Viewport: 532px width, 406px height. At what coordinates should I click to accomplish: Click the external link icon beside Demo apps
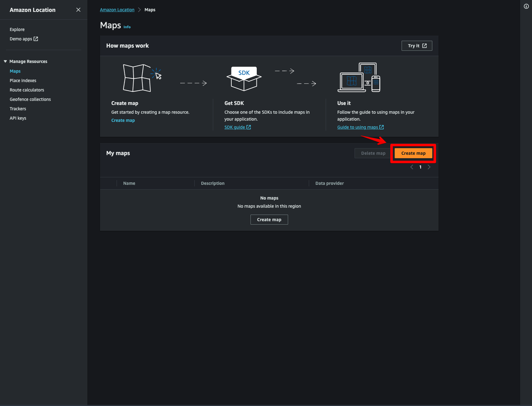(x=36, y=39)
